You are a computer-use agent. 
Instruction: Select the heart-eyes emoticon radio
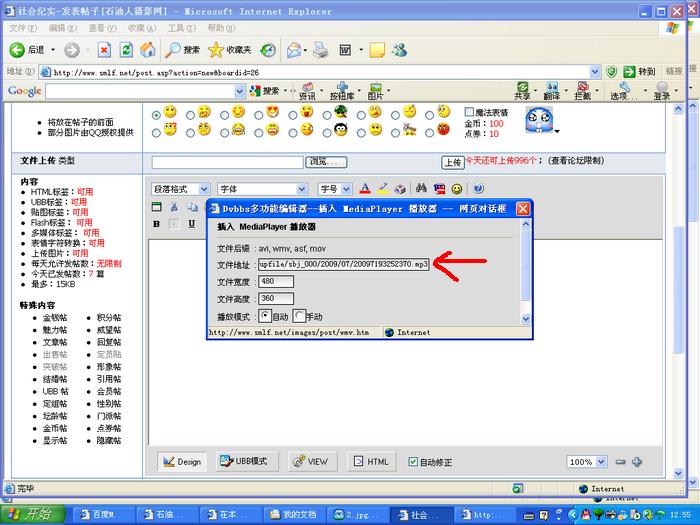(x=258, y=115)
